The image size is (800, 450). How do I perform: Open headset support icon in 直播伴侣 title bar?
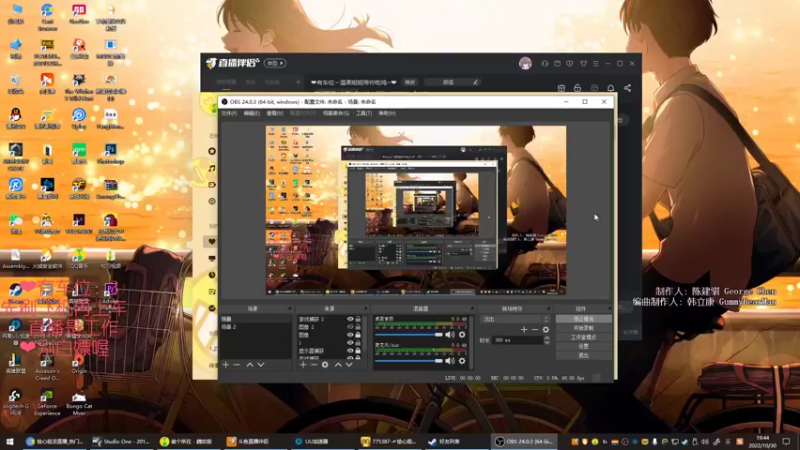545,63
